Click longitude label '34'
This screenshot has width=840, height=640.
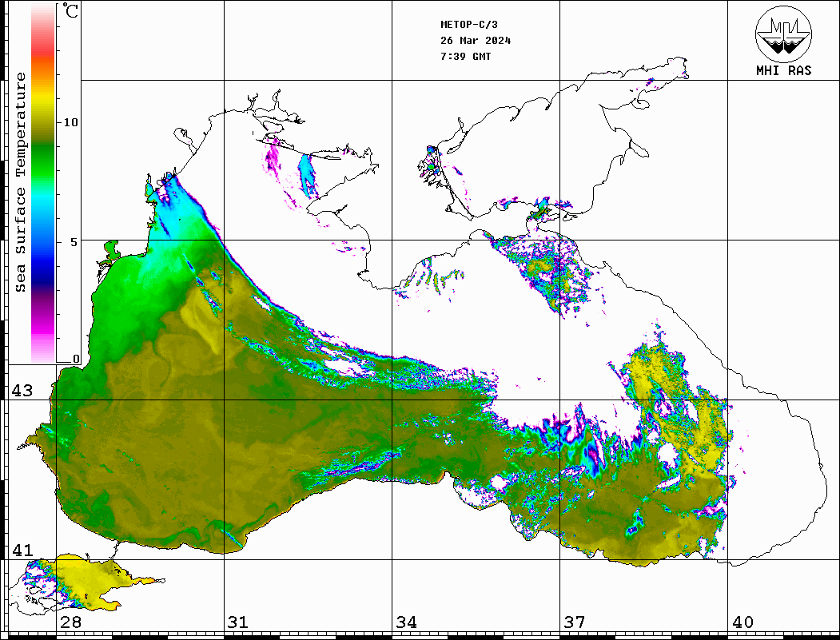click(407, 622)
